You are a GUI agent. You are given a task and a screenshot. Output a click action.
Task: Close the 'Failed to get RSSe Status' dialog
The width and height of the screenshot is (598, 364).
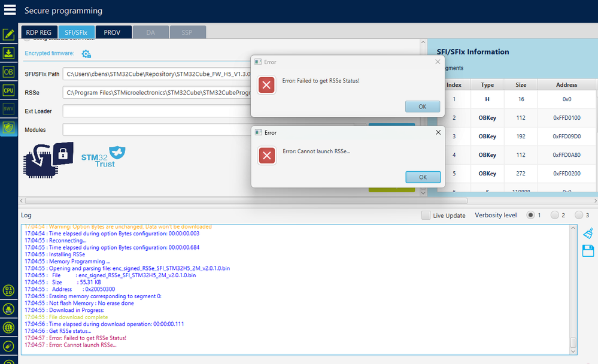[438, 62]
